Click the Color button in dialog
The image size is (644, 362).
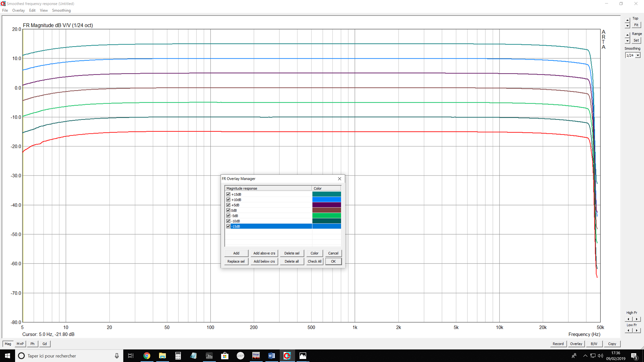pos(315,253)
